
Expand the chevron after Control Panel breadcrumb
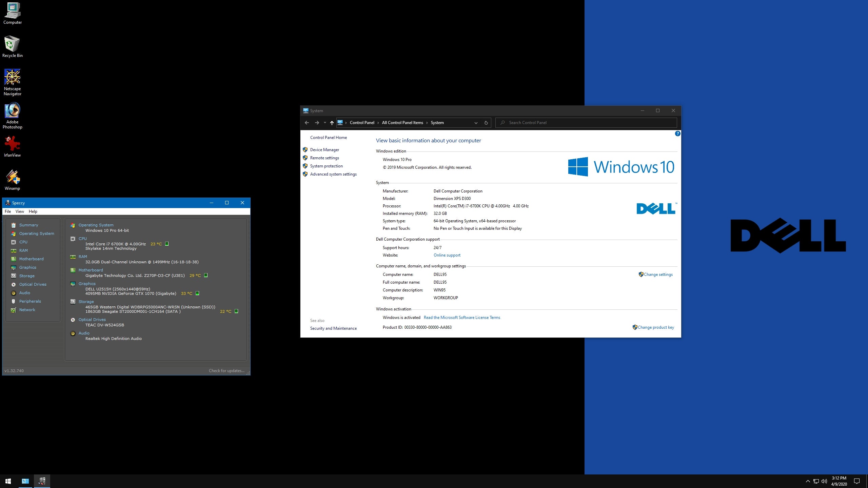[378, 123]
